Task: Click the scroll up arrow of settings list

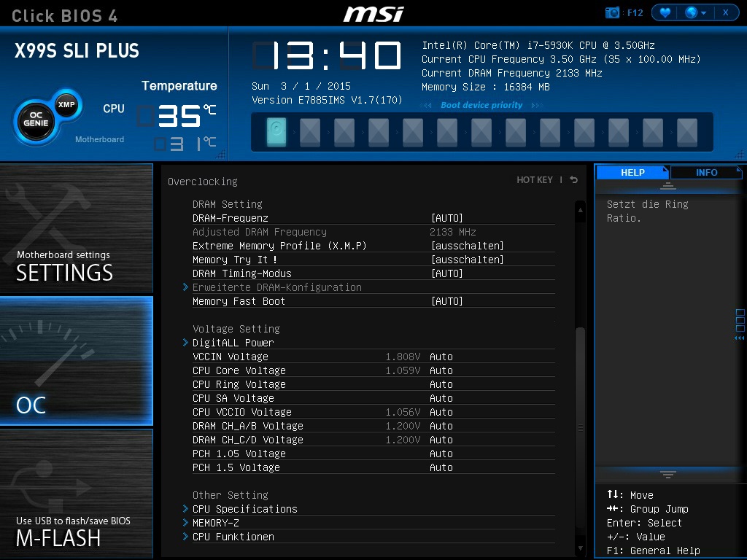Action: coord(580,209)
